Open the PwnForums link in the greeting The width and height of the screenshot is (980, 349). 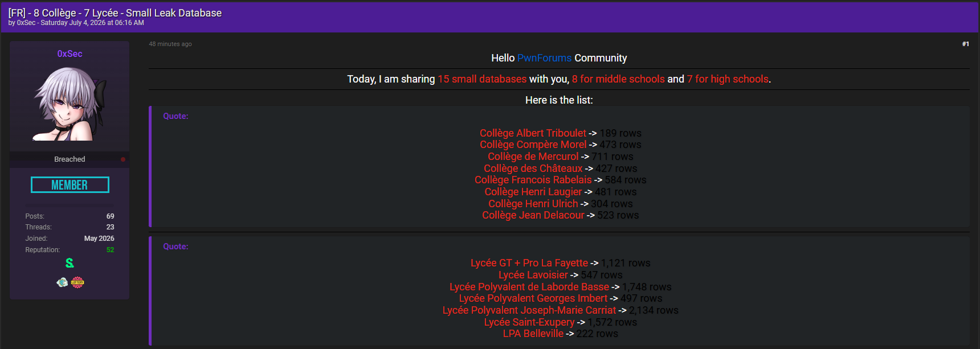tap(544, 58)
